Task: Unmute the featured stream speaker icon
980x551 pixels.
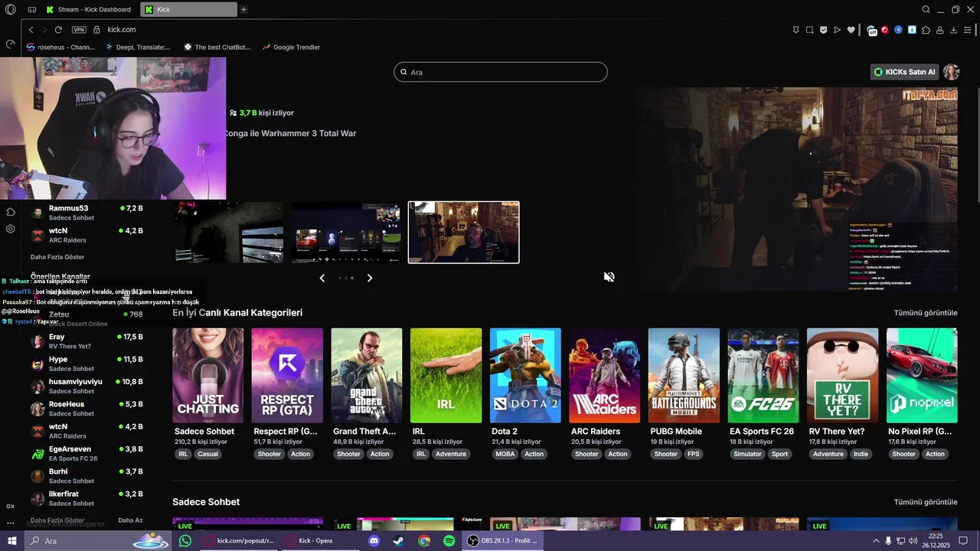Action: click(609, 277)
